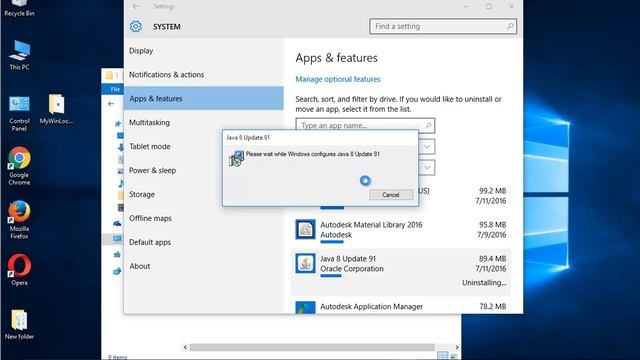Select the Autodesk Material Library 2016 row

click(x=401, y=230)
